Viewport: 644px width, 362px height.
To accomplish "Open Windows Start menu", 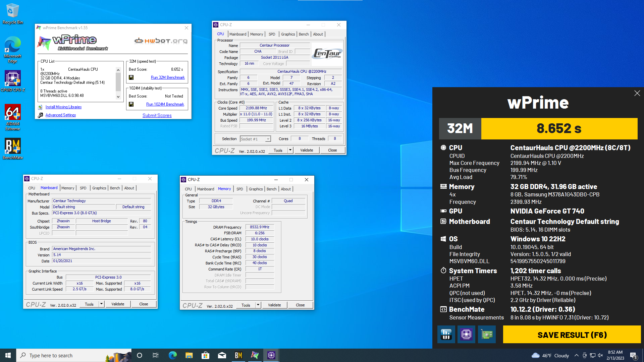I will (8, 355).
